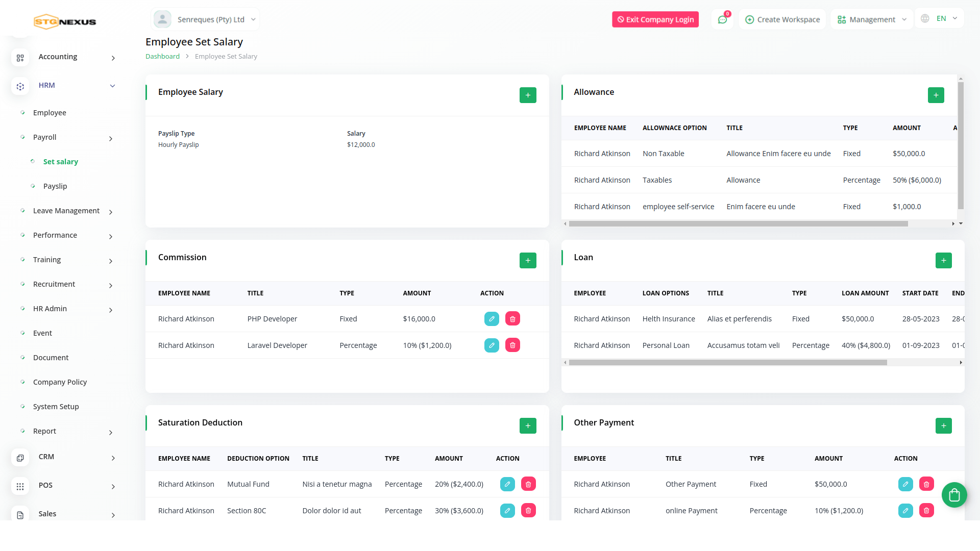The width and height of the screenshot is (980, 551).
Task: Open System Setup in the sidebar
Action: coord(56,407)
